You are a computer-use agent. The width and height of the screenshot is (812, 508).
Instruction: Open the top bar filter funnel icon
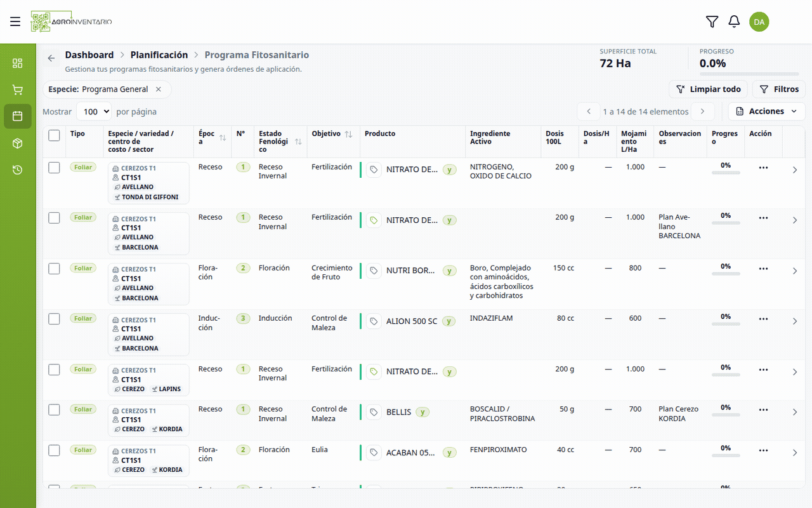click(712, 22)
